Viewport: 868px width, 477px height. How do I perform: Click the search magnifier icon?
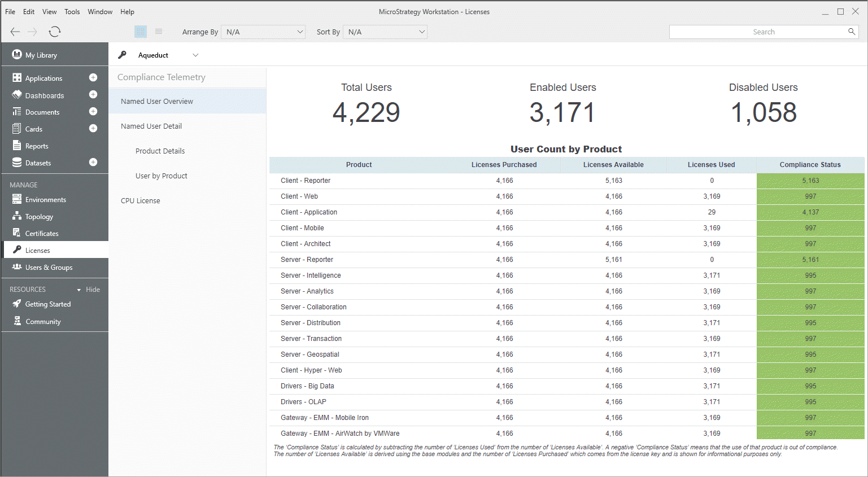point(851,32)
